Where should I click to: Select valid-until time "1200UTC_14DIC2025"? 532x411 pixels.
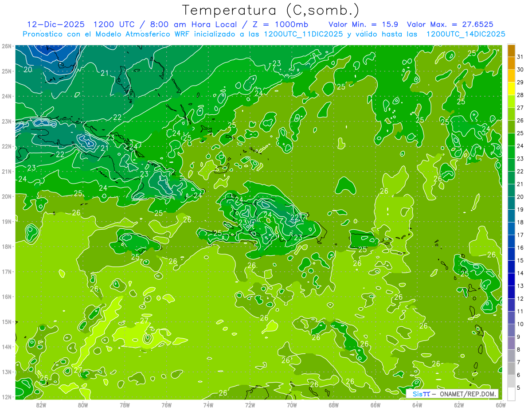[465, 34]
